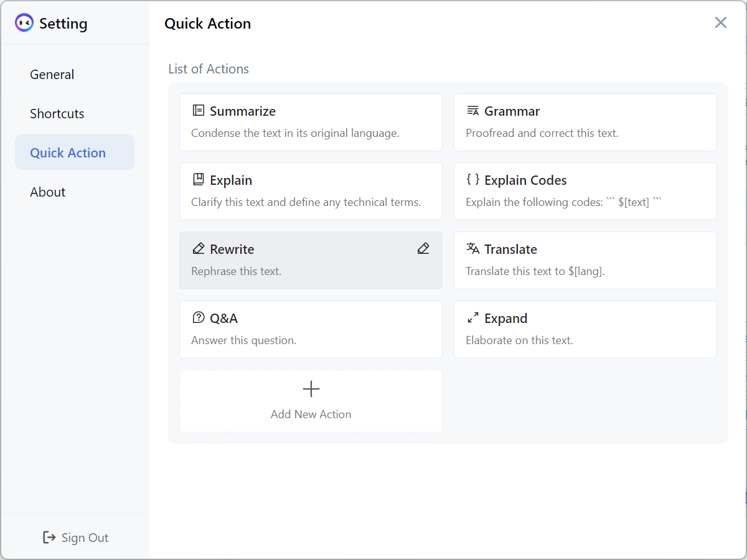Select the Rewrite action title
The height and width of the screenshot is (560, 747).
(x=232, y=250)
